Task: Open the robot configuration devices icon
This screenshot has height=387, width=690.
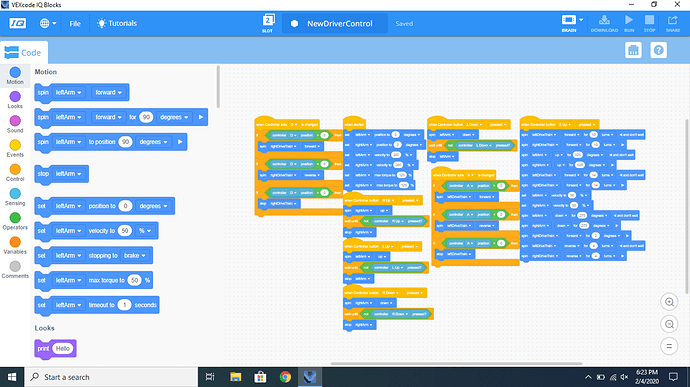Action: pos(633,50)
